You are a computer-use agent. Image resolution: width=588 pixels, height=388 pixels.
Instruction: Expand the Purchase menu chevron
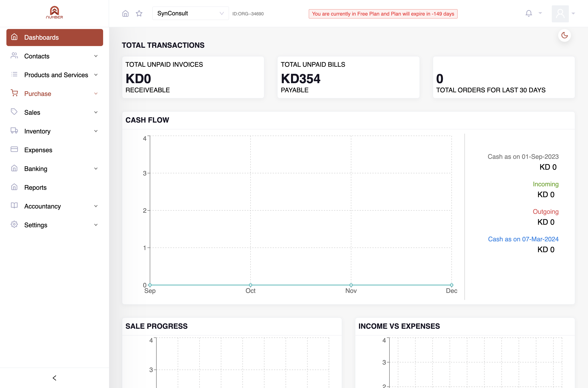(x=96, y=94)
